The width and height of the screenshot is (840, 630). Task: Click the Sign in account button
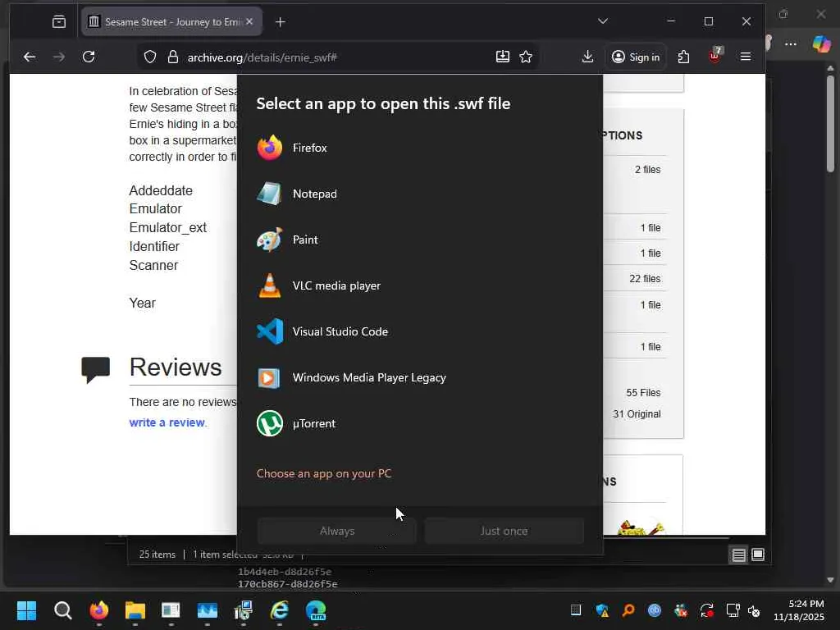[x=636, y=57]
